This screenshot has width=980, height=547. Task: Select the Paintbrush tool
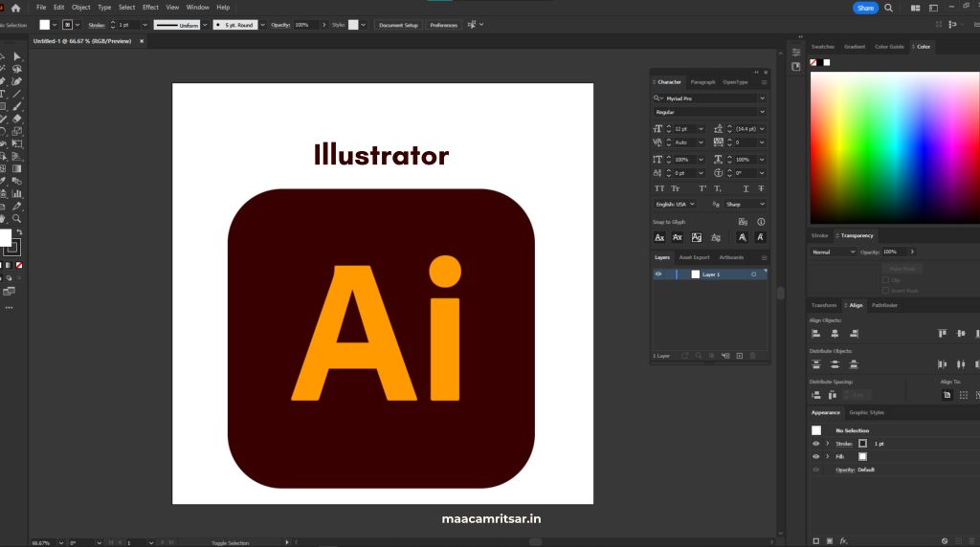17,107
